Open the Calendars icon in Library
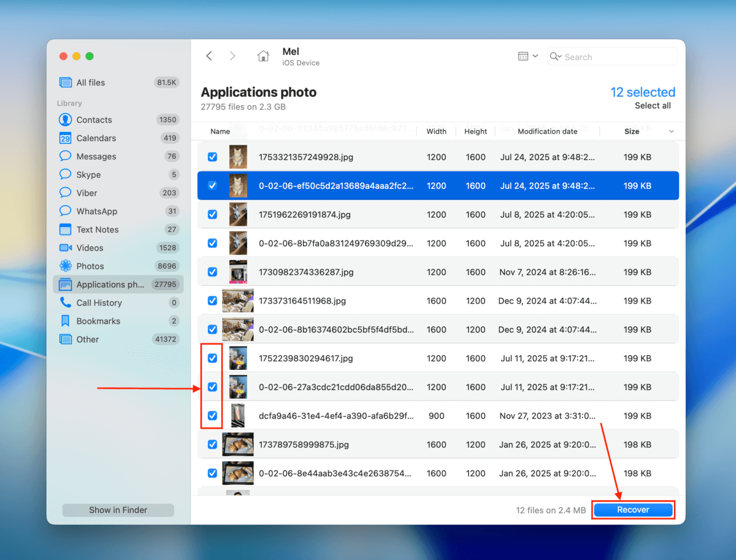The image size is (736, 560). tap(66, 138)
